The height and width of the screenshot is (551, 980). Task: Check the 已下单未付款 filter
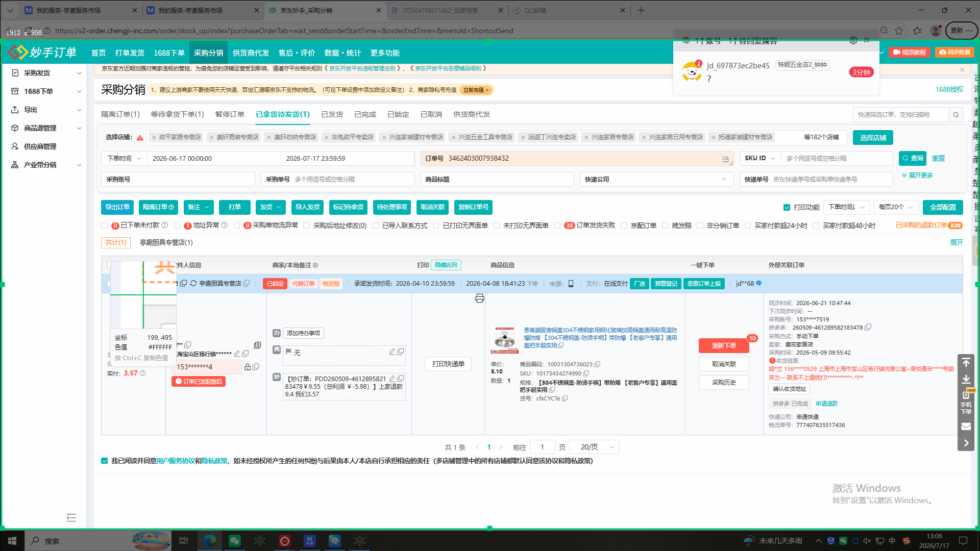coord(105,226)
